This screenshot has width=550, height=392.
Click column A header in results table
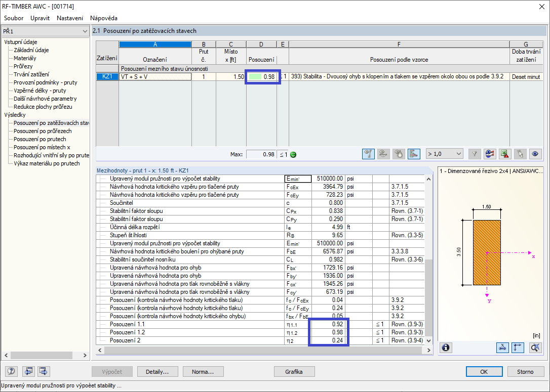(x=155, y=44)
